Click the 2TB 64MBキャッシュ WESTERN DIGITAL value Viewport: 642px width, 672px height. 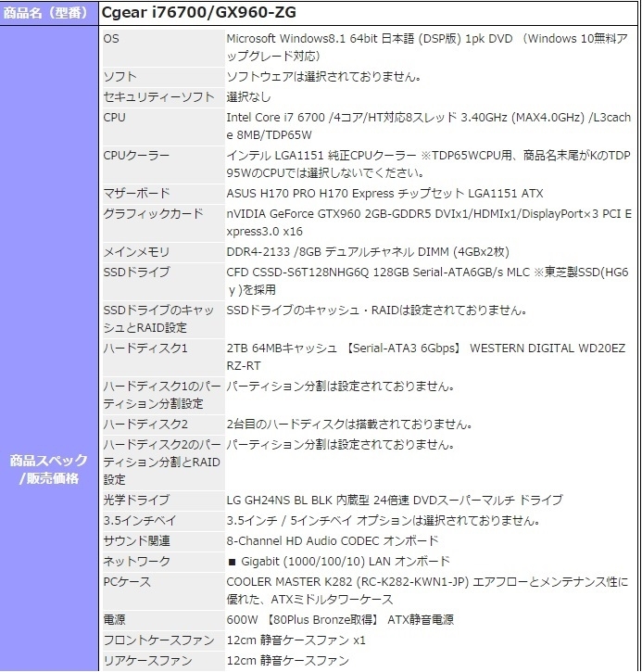pos(426,357)
